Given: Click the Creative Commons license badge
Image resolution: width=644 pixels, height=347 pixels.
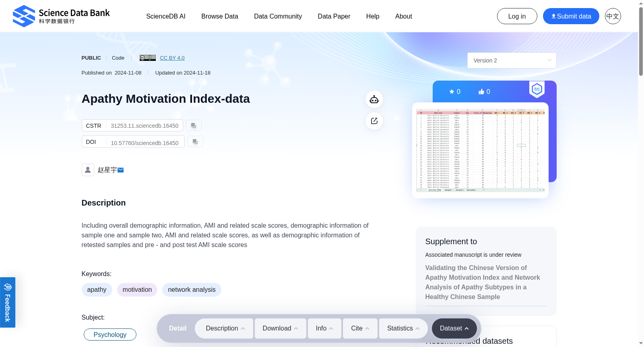Looking at the screenshot, I should click(x=148, y=58).
